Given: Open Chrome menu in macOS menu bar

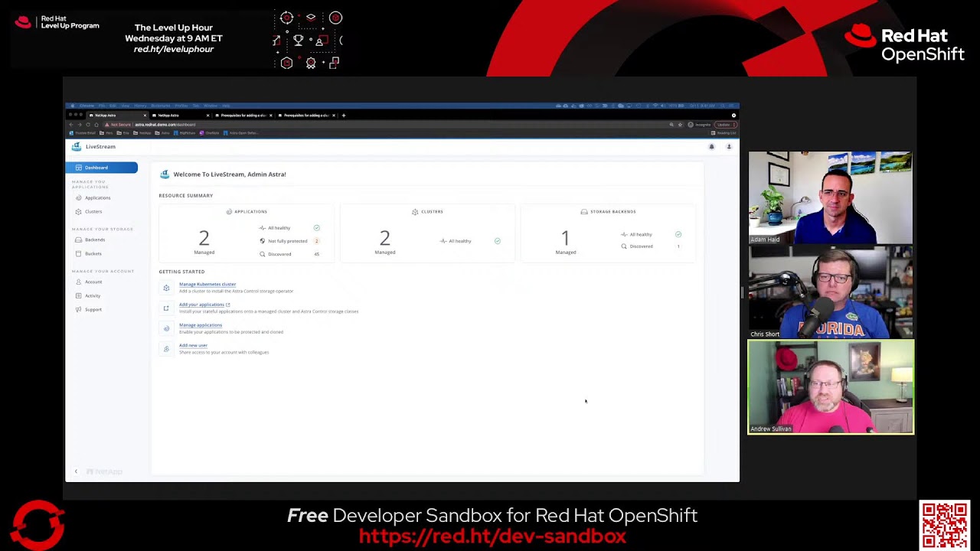Looking at the screenshot, I should (87, 106).
